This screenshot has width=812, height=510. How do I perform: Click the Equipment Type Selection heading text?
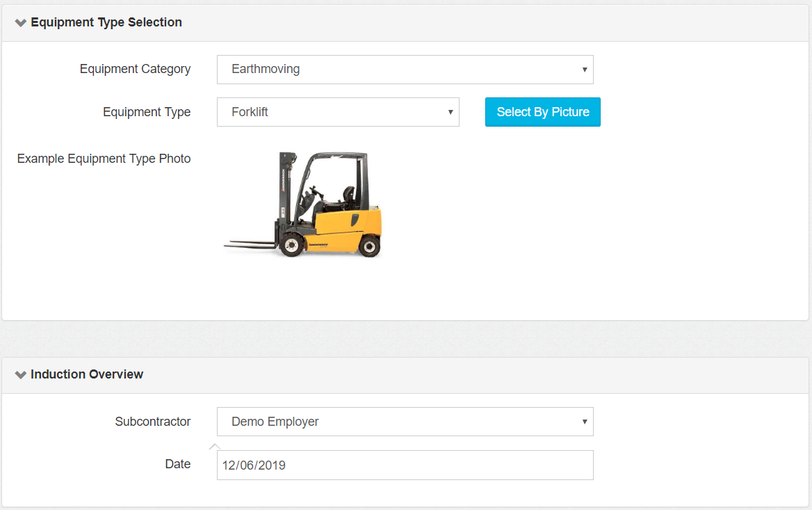[106, 22]
